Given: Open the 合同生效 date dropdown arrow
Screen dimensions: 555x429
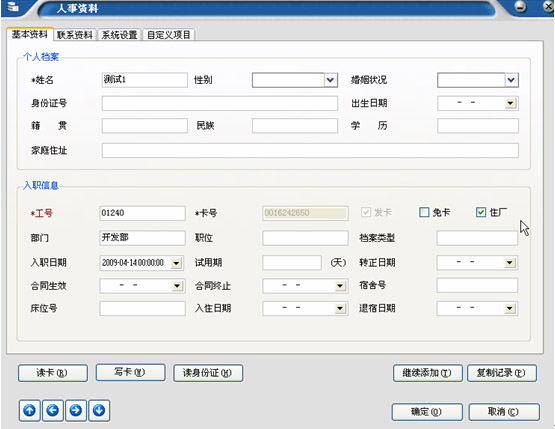Looking at the screenshot, I should (x=177, y=286).
